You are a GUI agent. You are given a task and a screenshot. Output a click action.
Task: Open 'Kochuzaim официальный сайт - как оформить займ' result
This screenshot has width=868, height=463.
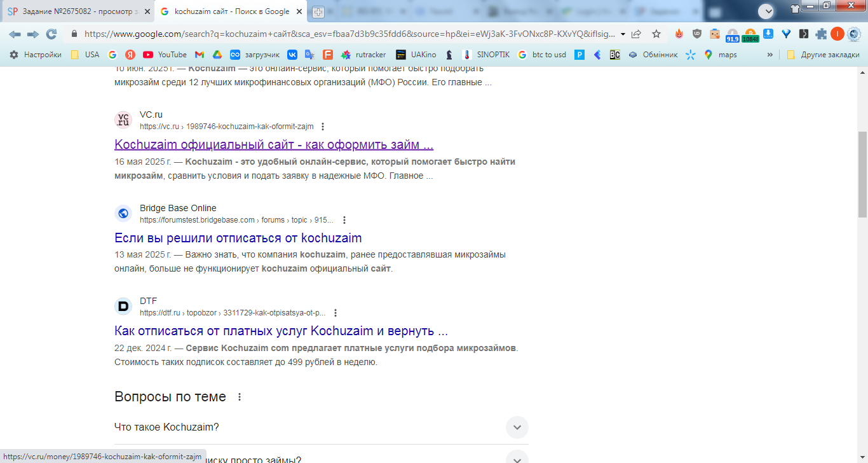(x=274, y=145)
